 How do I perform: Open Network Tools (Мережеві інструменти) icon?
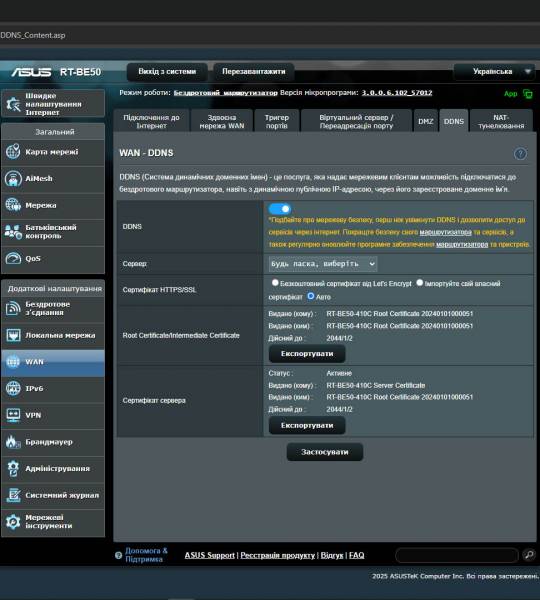tap(13, 522)
